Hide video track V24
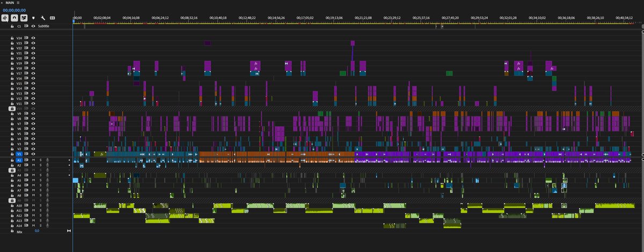Image resolution: width=644 pixels, height=252 pixels. tap(33, 38)
